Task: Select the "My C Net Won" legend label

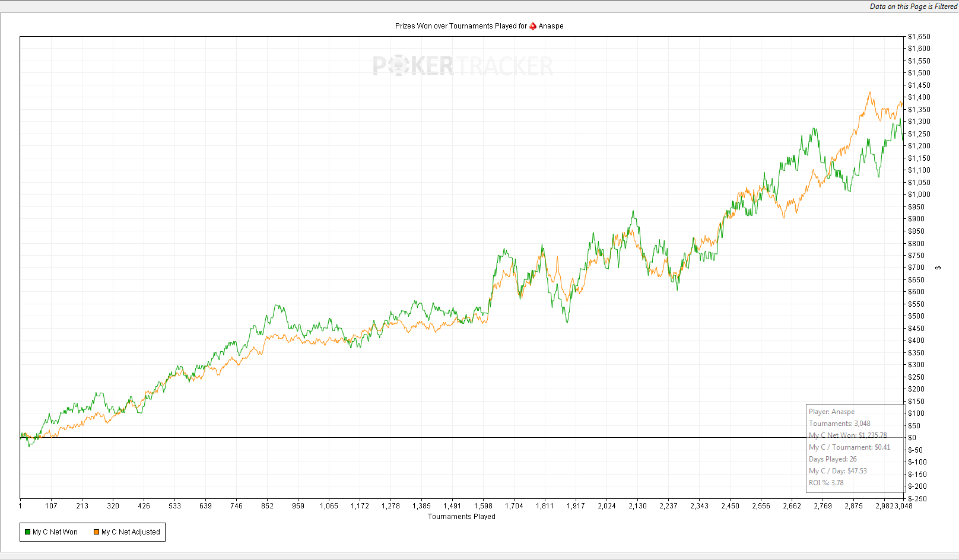Action: [55, 532]
